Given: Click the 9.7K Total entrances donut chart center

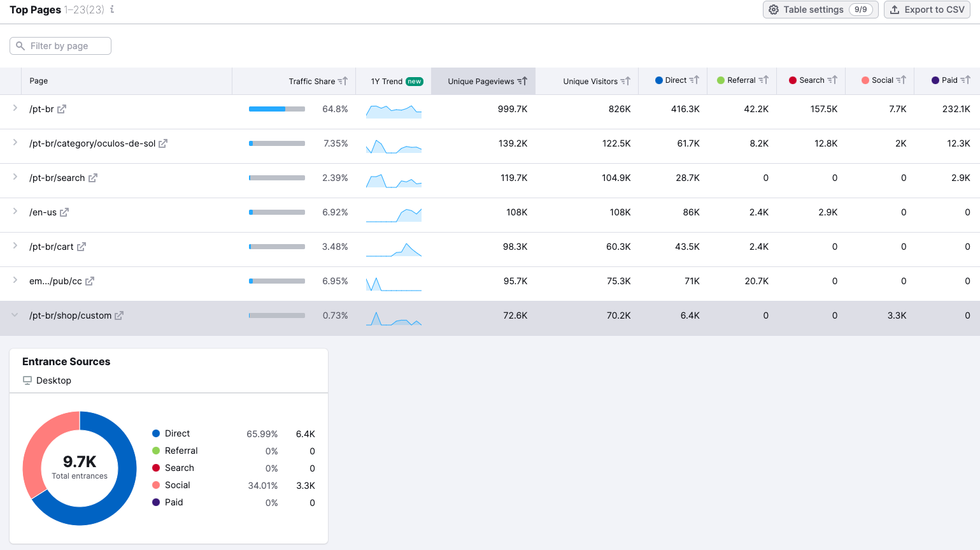Looking at the screenshot, I should pos(80,468).
